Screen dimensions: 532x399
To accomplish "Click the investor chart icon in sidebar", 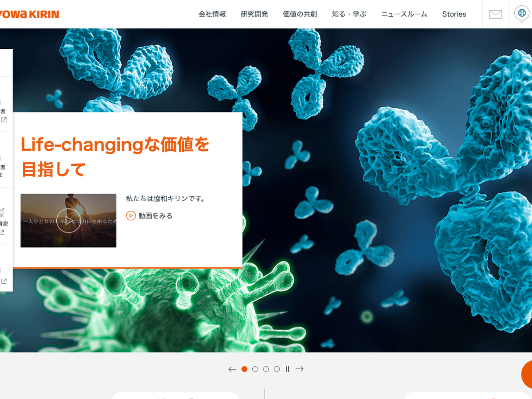I will click(2, 213).
